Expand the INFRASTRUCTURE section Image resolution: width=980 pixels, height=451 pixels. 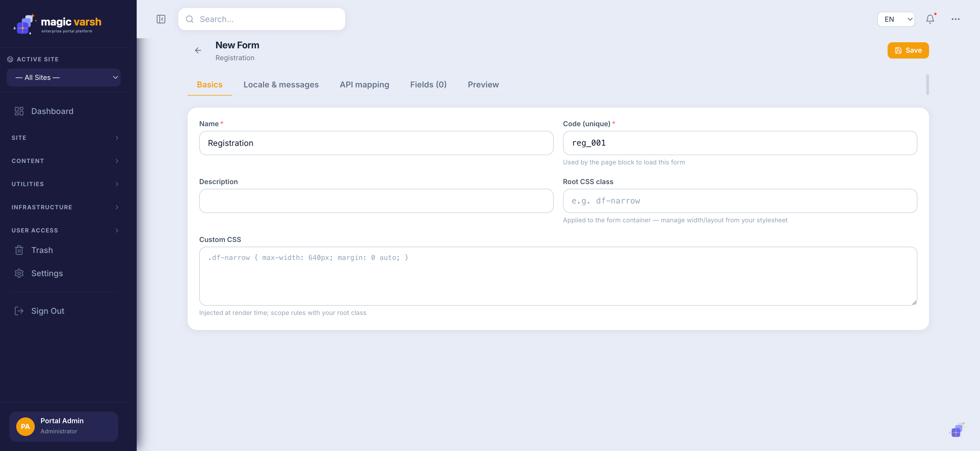[x=65, y=207]
